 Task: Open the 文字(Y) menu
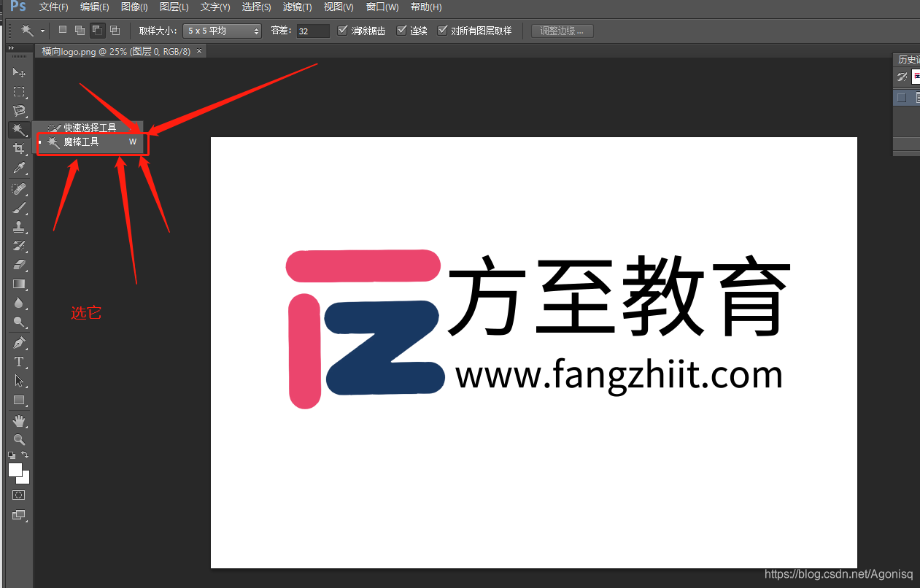215,7
